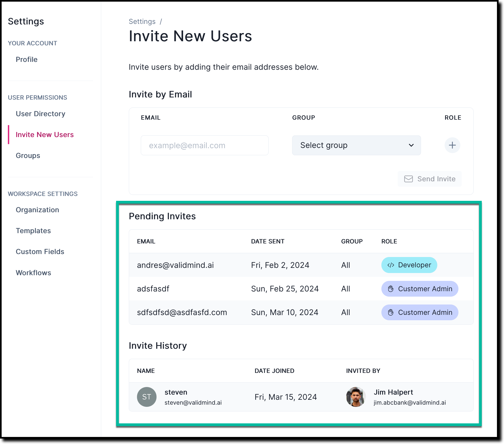Open the Groups settings page

click(x=28, y=156)
